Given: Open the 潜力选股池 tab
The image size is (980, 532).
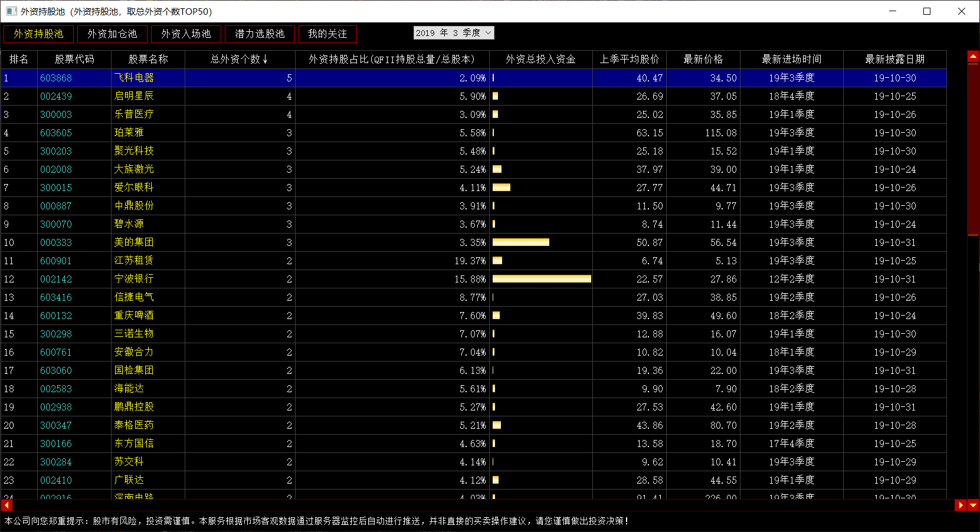Looking at the screenshot, I should pyautogui.click(x=260, y=34).
